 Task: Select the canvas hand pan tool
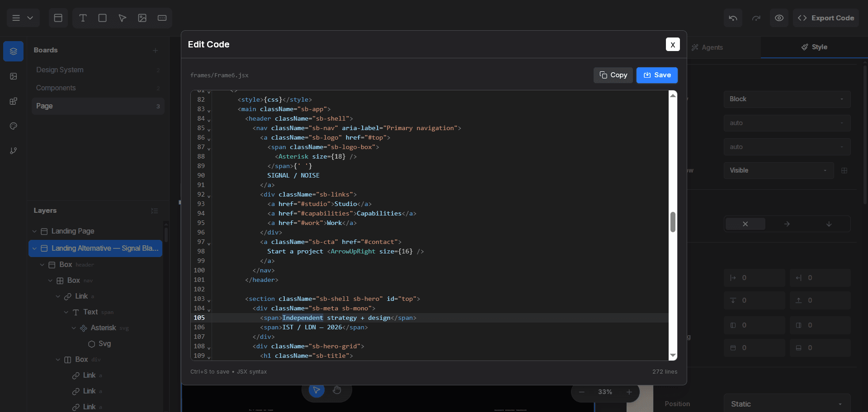tap(337, 390)
